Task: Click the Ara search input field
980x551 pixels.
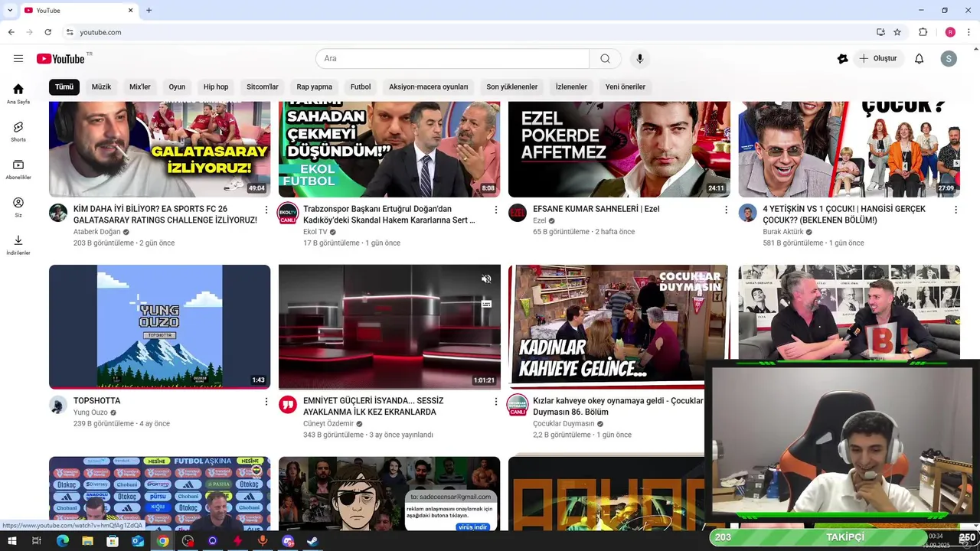Action: [x=452, y=59]
